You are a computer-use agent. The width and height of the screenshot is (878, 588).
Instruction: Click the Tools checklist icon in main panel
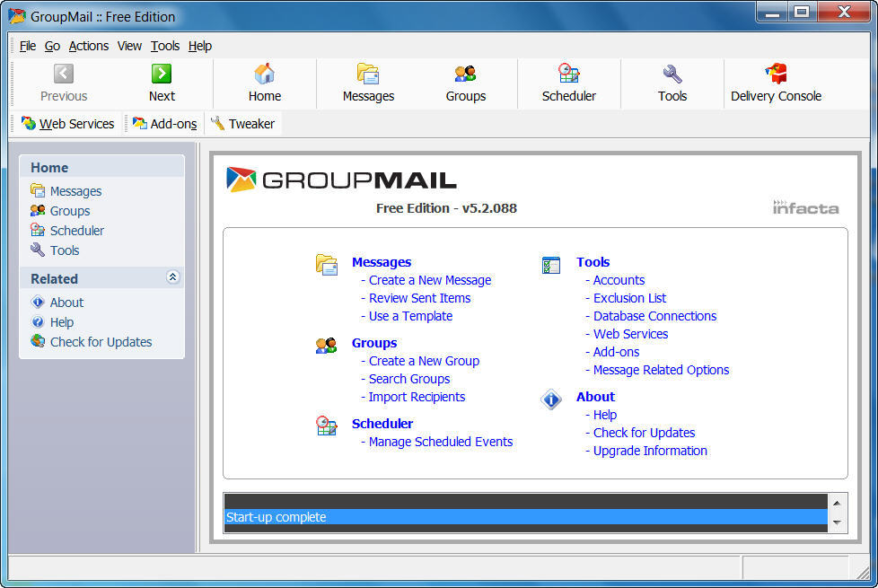(551, 265)
